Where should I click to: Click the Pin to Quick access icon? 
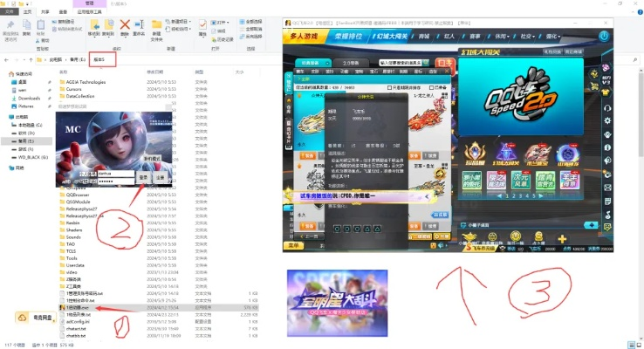[10, 24]
